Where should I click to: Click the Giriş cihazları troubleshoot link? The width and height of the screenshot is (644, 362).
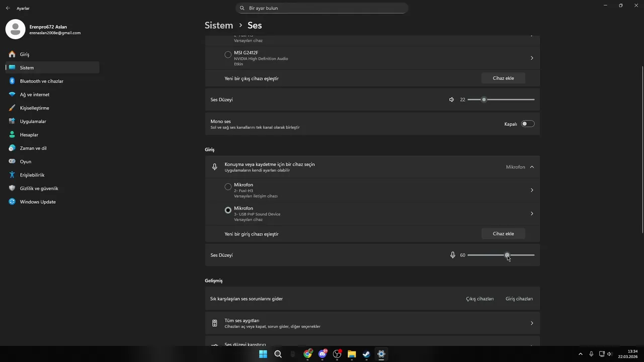pyautogui.click(x=519, y=299)
